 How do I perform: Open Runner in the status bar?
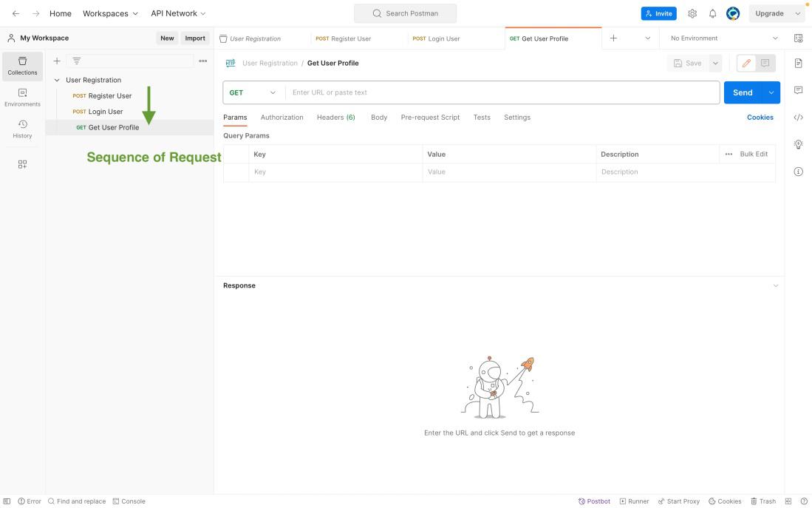[x=635, y=501]
